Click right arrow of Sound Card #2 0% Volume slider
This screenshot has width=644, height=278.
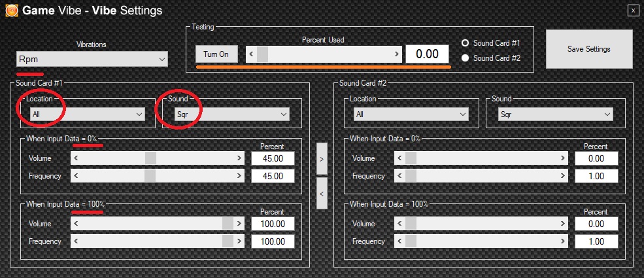563,158
